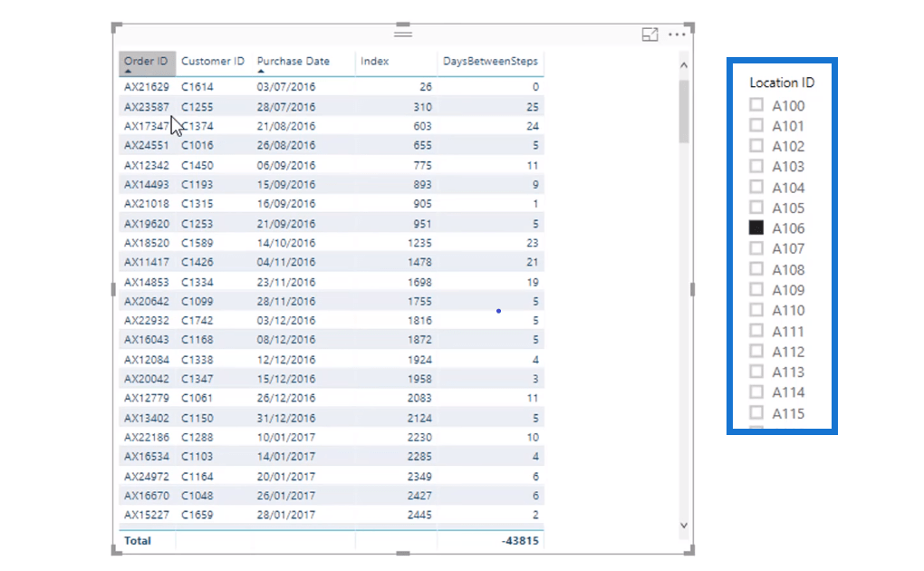Sort by the DaysBetweenSteps column header
Screen dimensions: 924x571
click(490, 62)
